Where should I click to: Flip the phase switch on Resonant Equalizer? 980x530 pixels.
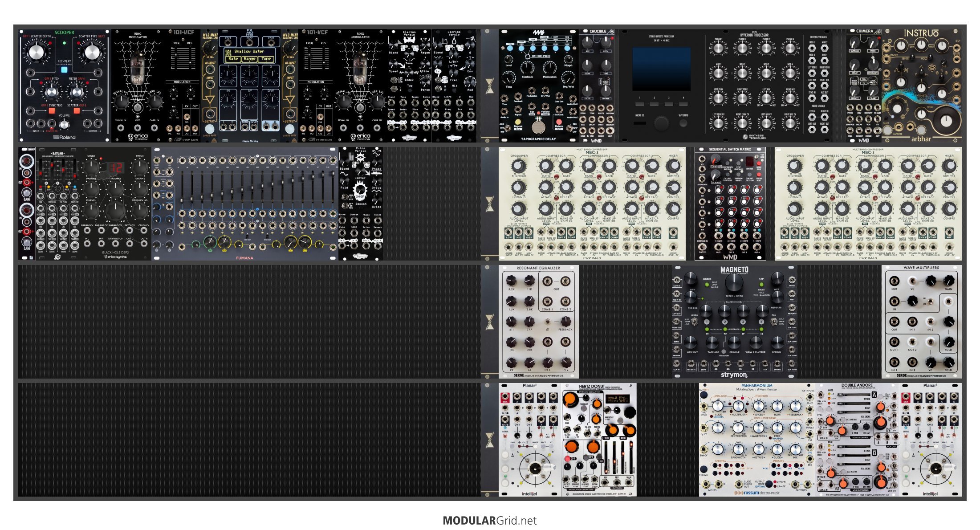coord(547,321)
